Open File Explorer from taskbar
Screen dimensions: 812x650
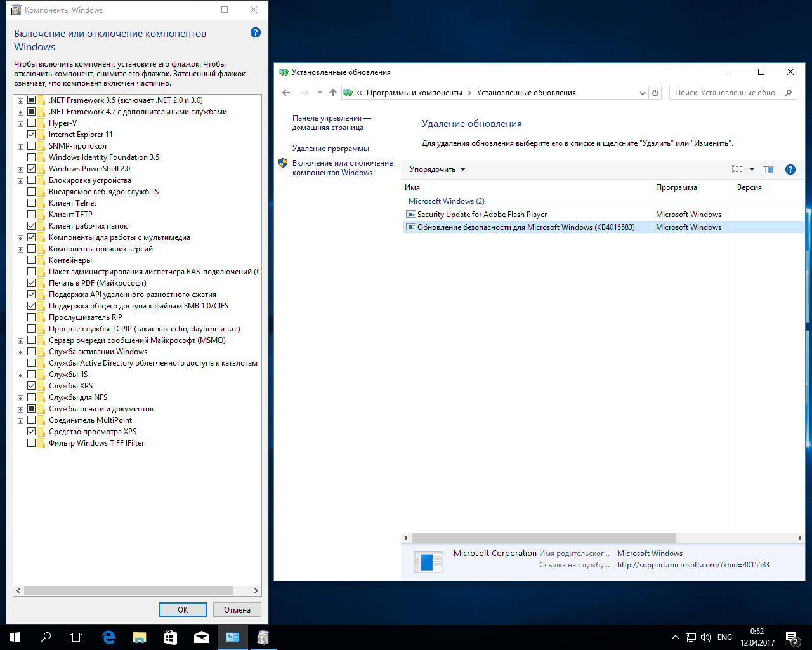(140, 637)
